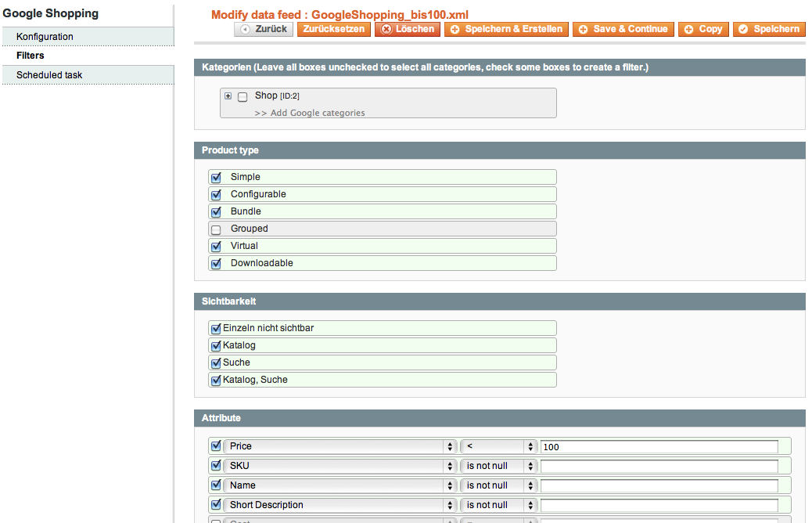The width and height of the screenshot is (812, 523).
Task: Uncheck the Simple product type
Action: [217, 177]
